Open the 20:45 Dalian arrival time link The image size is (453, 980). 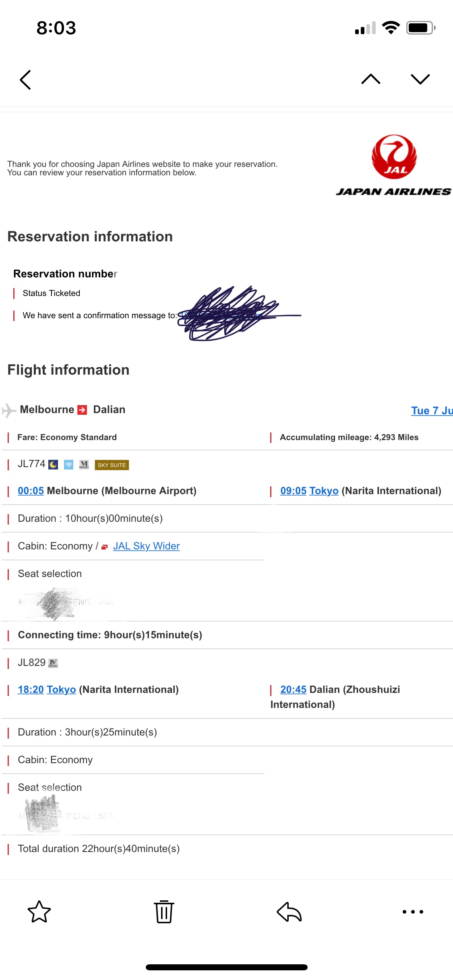293,690
